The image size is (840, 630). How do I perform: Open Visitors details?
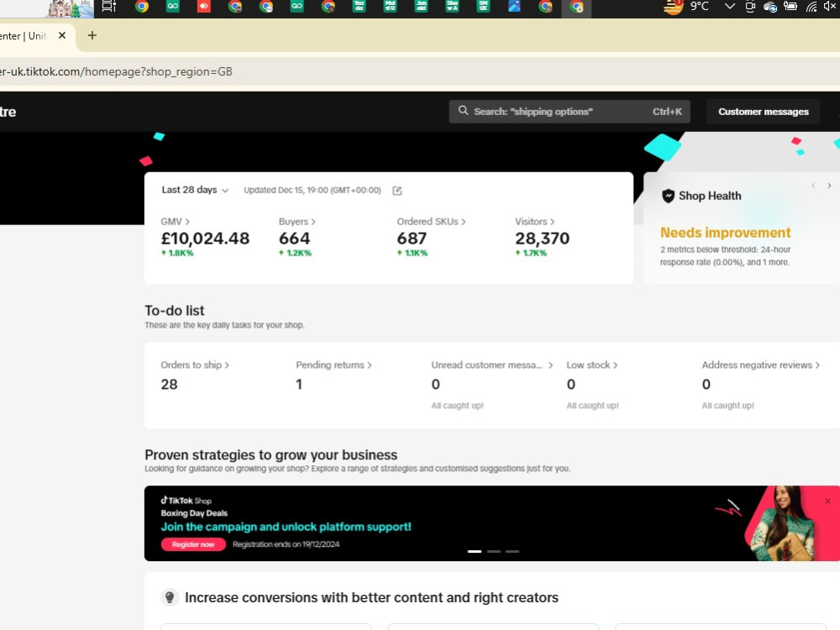coord(534,222)
